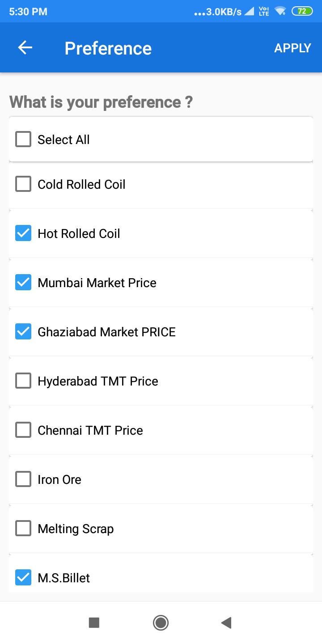Check the Melting Scrap option

23,529
